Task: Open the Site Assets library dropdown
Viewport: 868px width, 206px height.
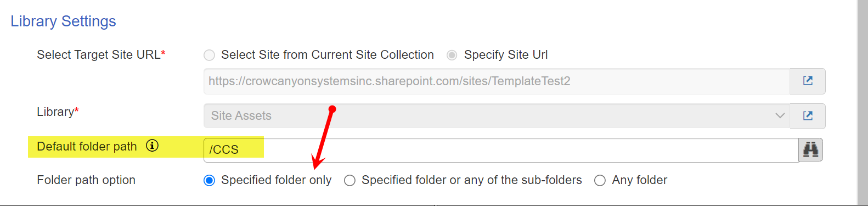Action: coord(497,116)
